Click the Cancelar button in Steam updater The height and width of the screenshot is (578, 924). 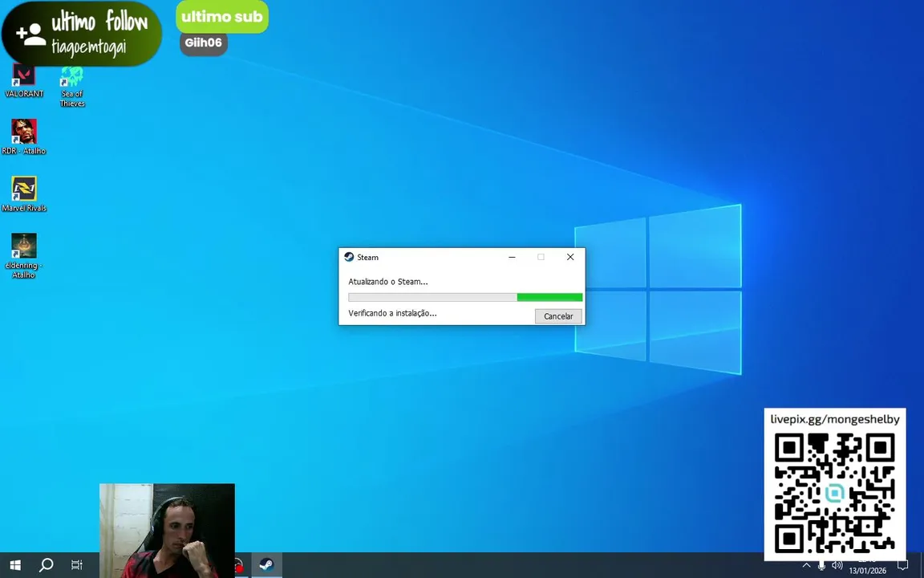point(558,316)
